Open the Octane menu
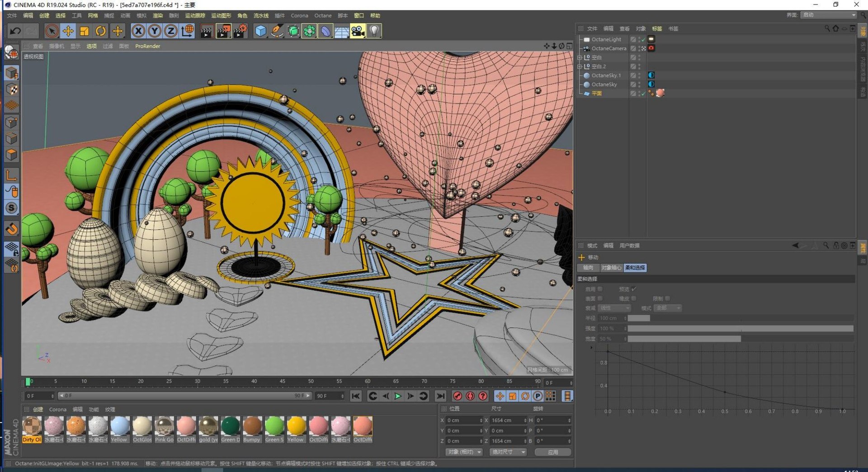 click(323, 15)
